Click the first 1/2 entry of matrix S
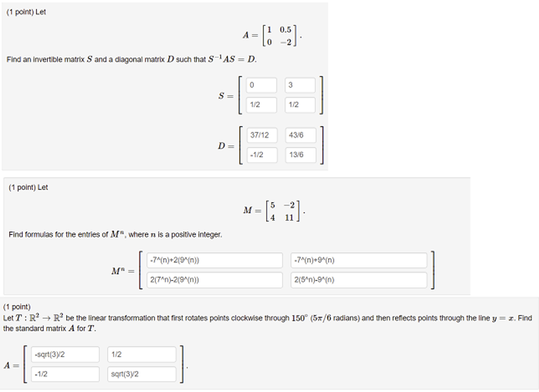 (260, 104)
